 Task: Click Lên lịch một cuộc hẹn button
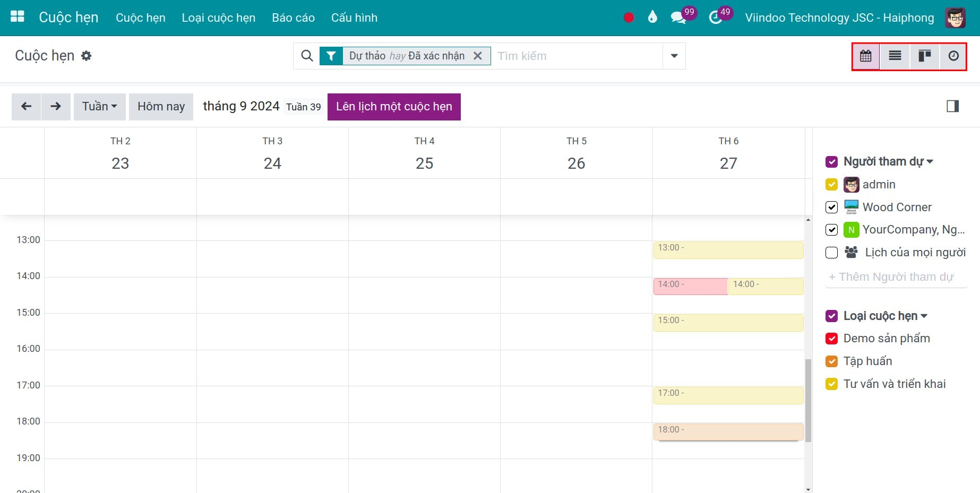(x=394, y=107)
